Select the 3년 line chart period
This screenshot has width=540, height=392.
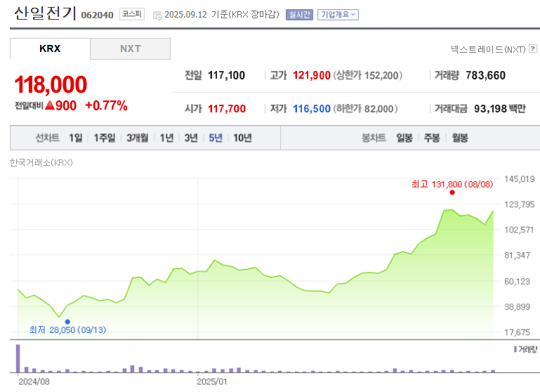point(191,138)
